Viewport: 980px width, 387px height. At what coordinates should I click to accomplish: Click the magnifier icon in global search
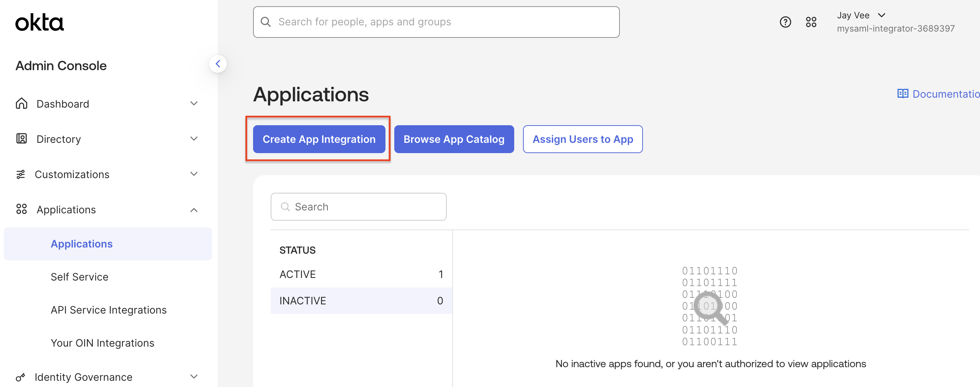[x=266, y=22]
